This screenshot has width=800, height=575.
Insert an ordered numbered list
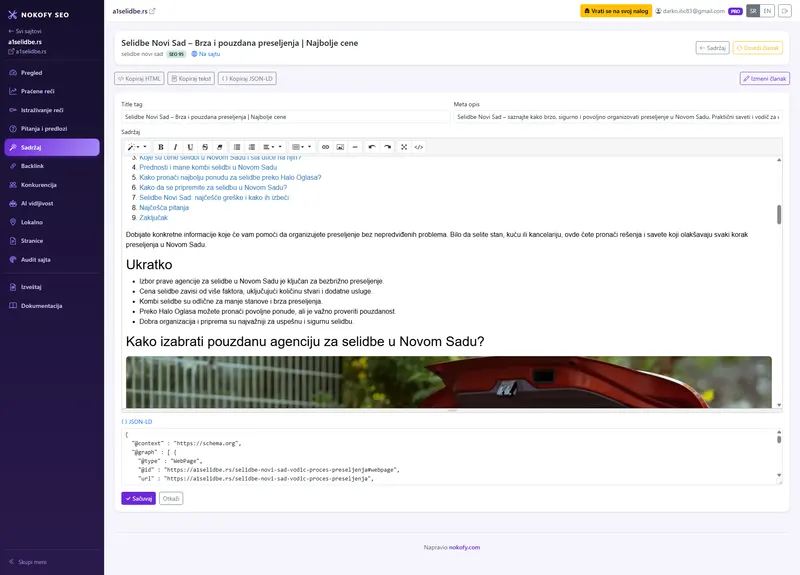pos(252,147)
